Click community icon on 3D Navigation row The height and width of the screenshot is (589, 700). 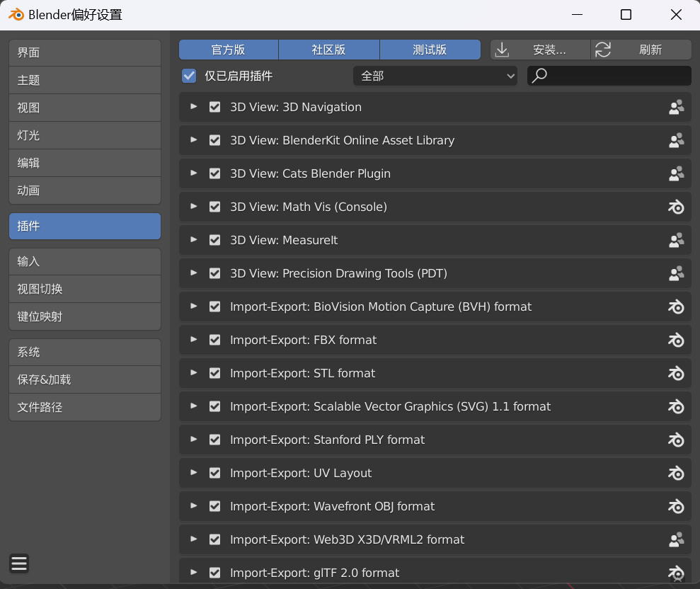(677, 107)
